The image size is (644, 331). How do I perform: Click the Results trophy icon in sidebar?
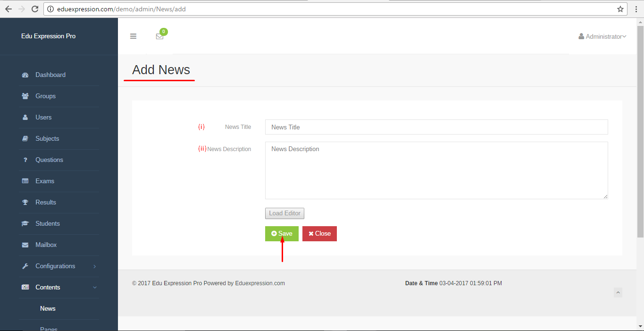coord(25,203)
